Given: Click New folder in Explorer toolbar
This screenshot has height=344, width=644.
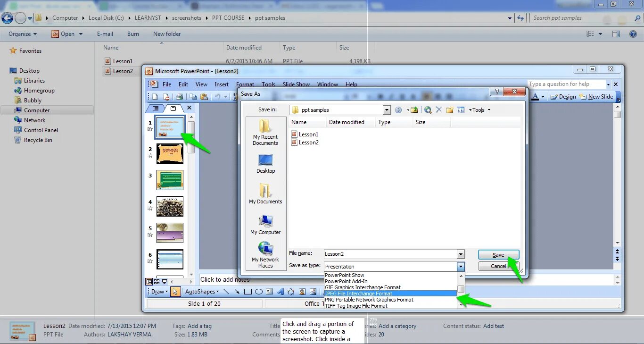Looking at the screenshot, I should tap(167, 34).
